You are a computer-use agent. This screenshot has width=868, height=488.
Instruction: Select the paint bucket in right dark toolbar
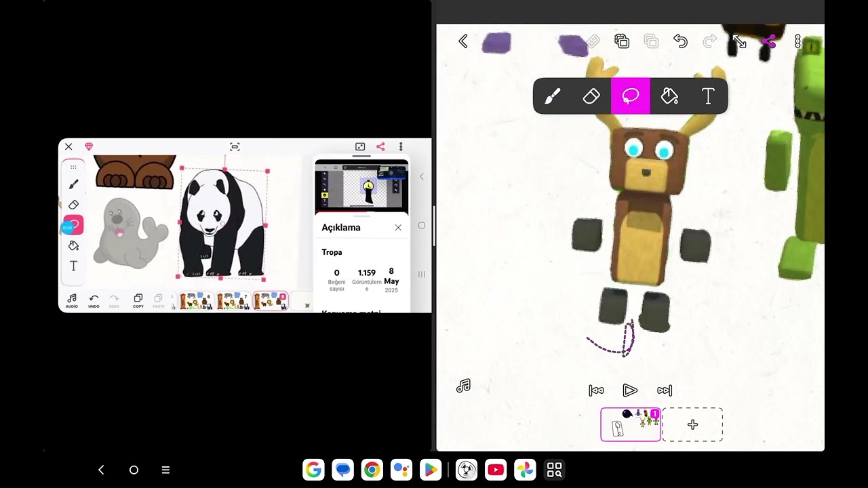coord(669,96)
